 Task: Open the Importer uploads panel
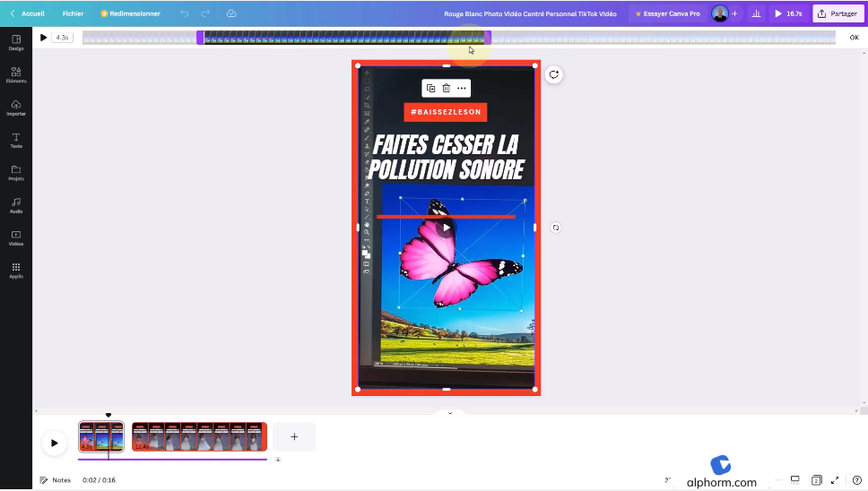[16, 108]
